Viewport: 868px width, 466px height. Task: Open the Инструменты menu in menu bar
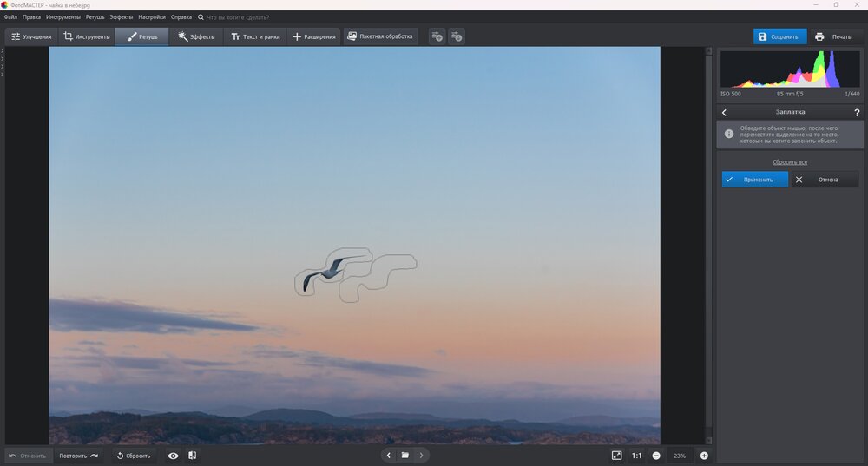(x=64, y=17)
